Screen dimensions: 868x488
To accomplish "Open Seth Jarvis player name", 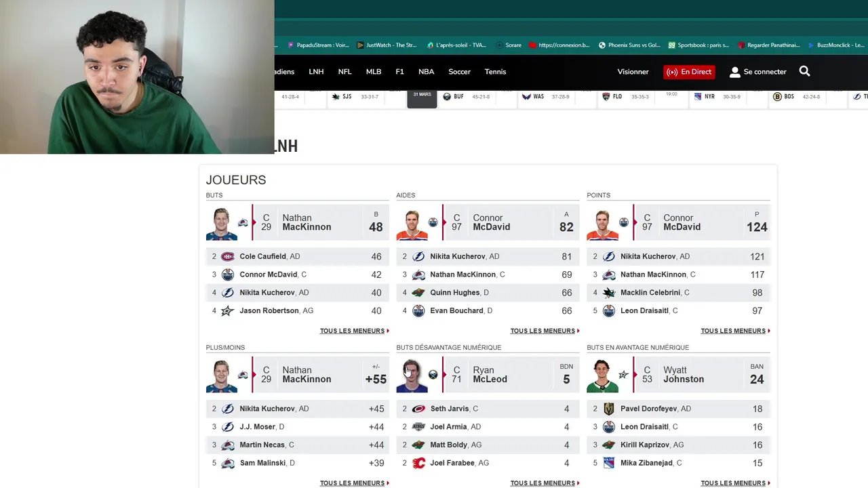I will [x=450, y=409].
